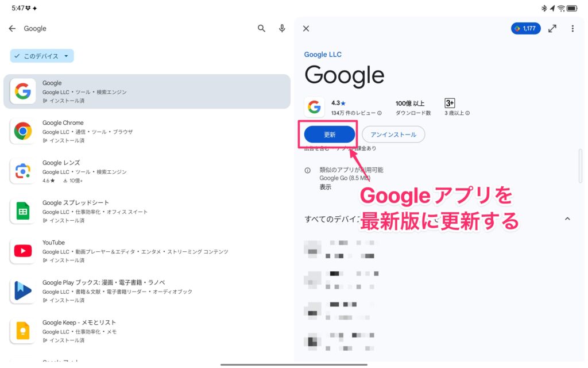This screenshot has width=588, height=368.
Task: Tap the Google レンズ 4.6 star rating
Action: [x=48, y=181]
